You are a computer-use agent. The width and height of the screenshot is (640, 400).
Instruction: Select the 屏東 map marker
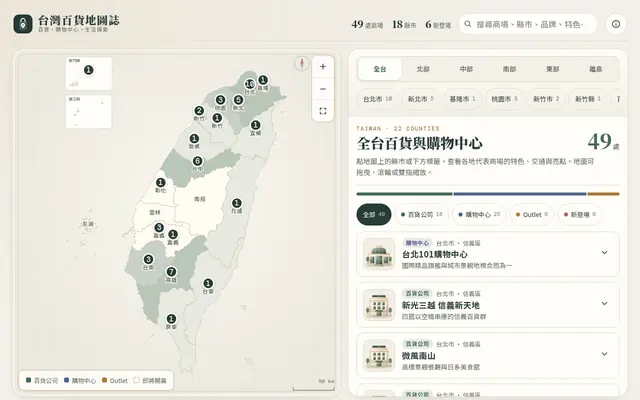pos(171,319)
